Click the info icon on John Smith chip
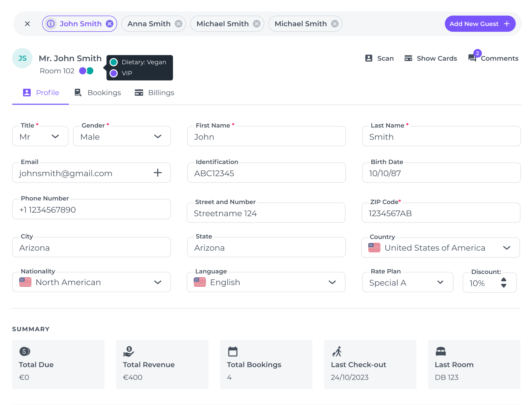Screen dimensions: 532x405 pyautogui.click(x=50, y=24)
